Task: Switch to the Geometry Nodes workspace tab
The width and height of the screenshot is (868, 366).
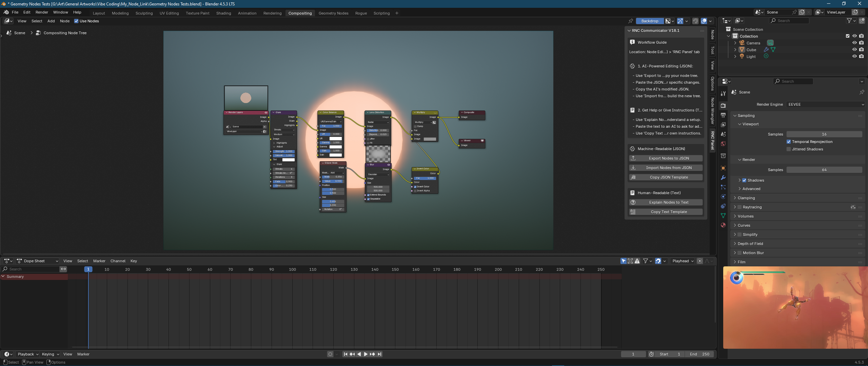Action: click(x=333, y=13)
